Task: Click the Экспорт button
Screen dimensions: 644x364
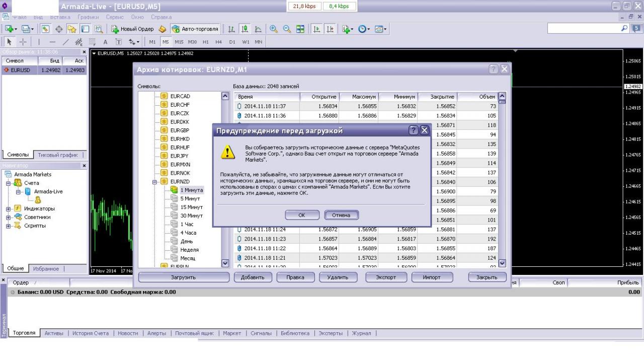Action: click(386, 277)
